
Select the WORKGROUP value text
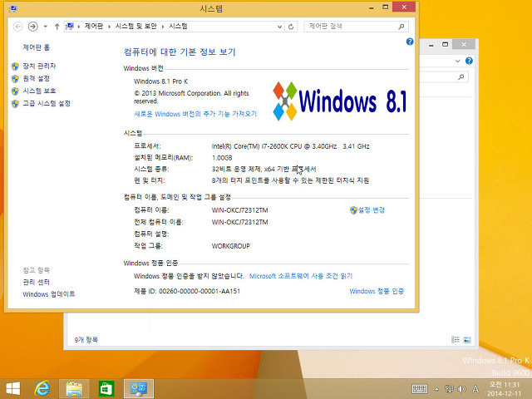point(231,246)
